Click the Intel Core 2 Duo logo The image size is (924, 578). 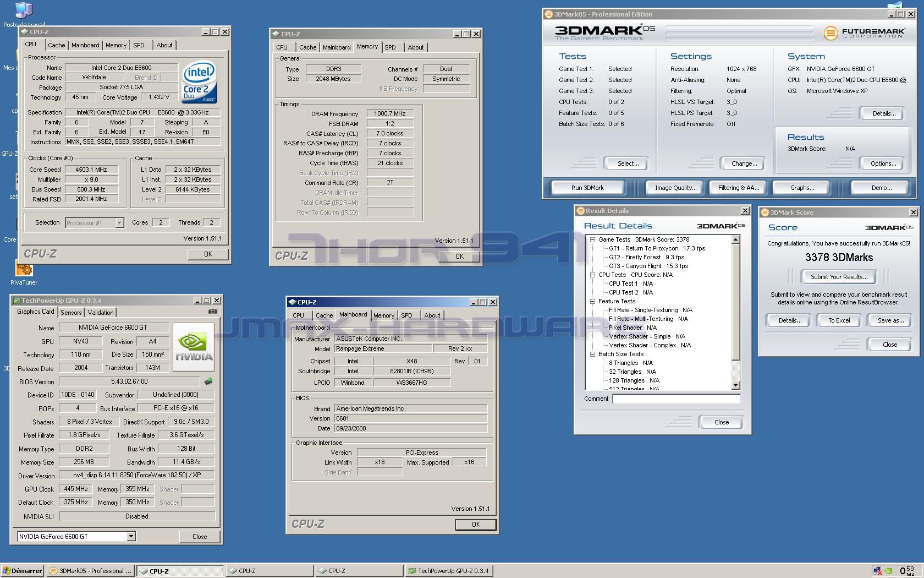(x=199, y=83)
